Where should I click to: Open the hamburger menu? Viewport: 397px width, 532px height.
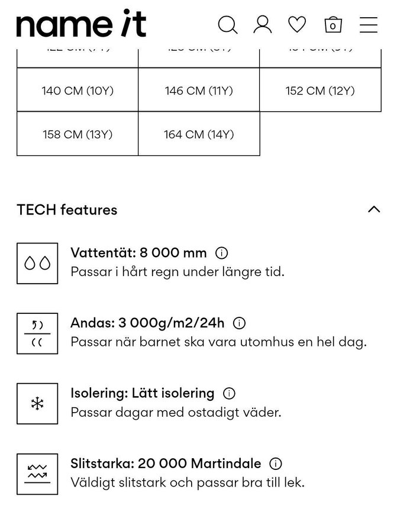click(368, 25)
